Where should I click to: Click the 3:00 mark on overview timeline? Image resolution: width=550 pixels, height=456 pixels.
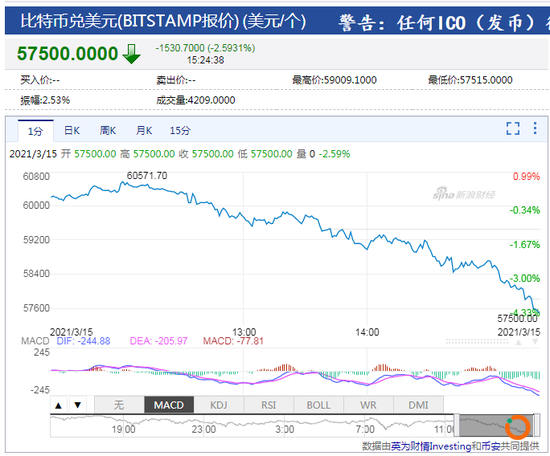click(284, 429)
